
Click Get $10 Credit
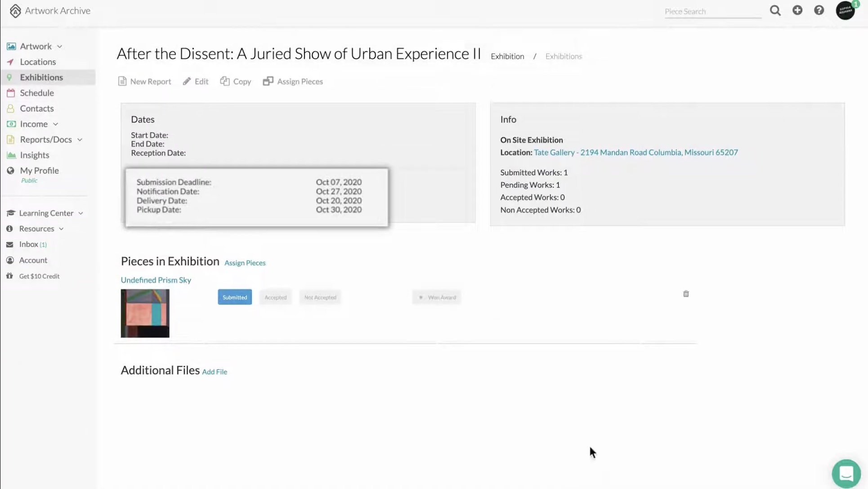click(x=39, y=276)
